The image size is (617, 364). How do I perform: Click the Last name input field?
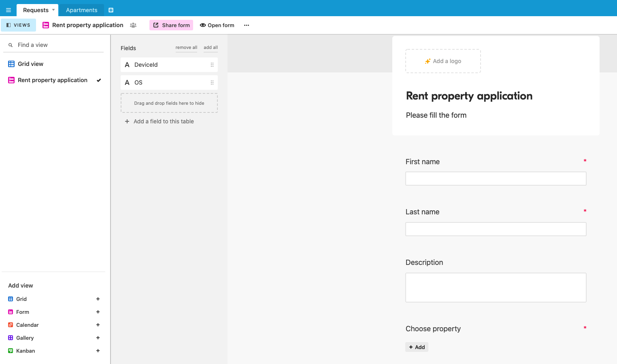496,229
